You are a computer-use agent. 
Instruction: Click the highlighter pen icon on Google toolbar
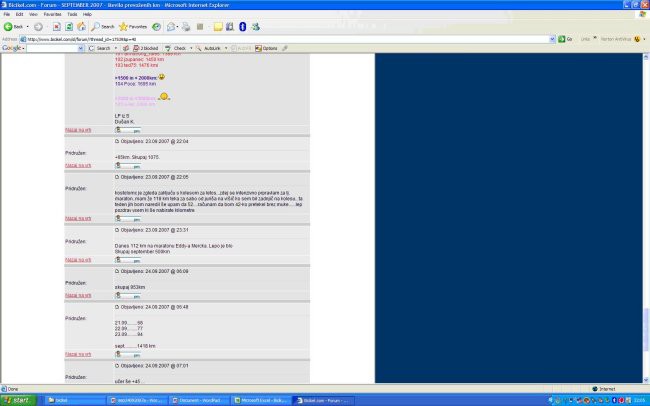pos(285,48)
